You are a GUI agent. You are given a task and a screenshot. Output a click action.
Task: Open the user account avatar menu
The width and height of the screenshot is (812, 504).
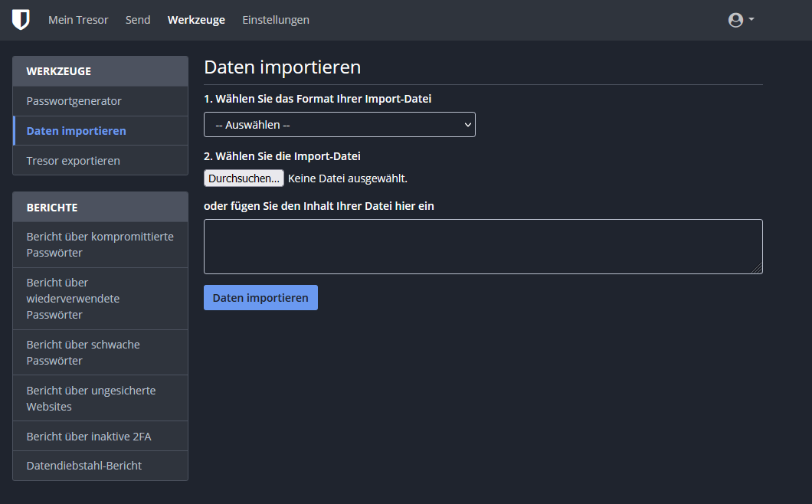point(735,20)
